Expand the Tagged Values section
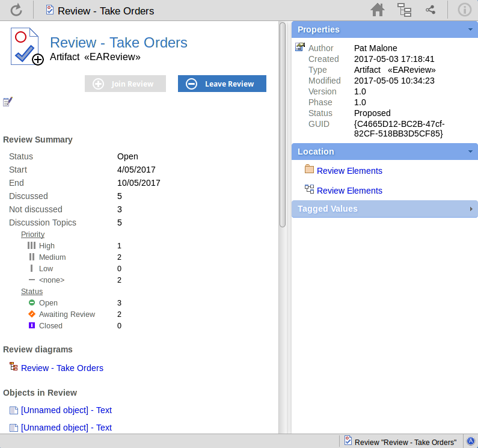The image size is (478, 448). 470,209
